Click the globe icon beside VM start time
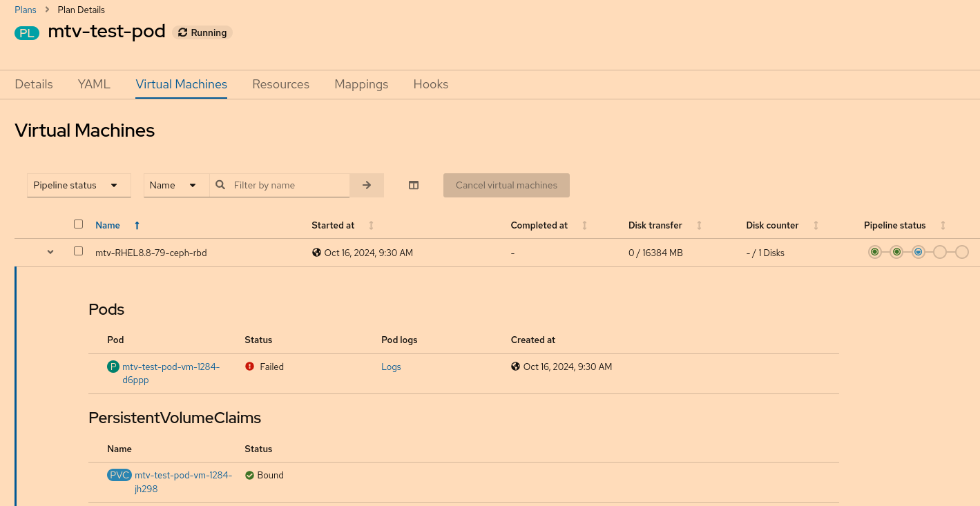 click(x=316, y=253)
